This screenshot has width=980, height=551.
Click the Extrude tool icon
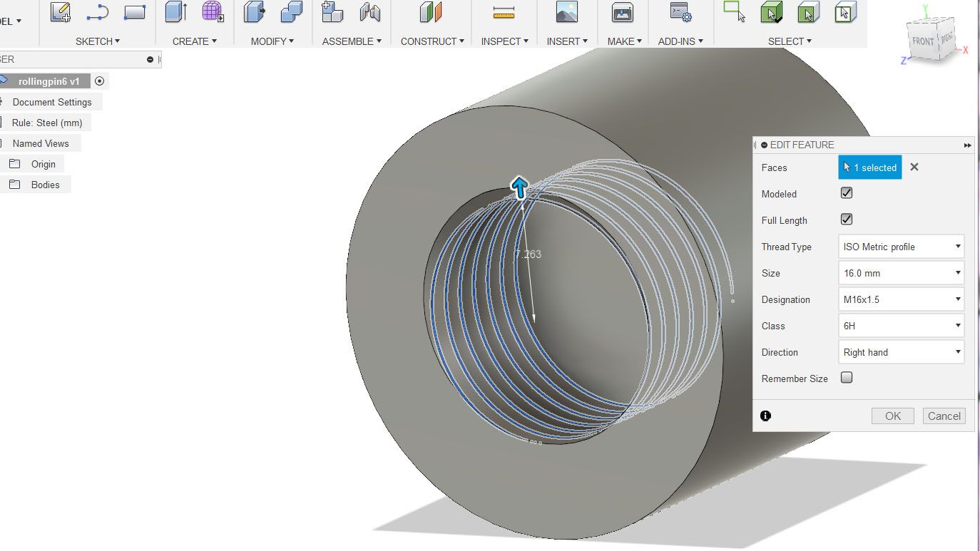pyautogui.click(x=176, y=12)
